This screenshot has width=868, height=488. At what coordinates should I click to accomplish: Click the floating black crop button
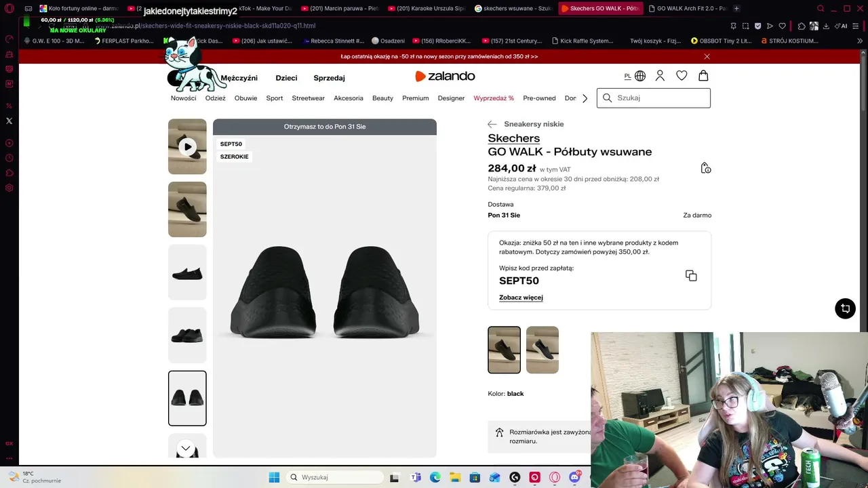pyautogui.click(x=845, y=308)
